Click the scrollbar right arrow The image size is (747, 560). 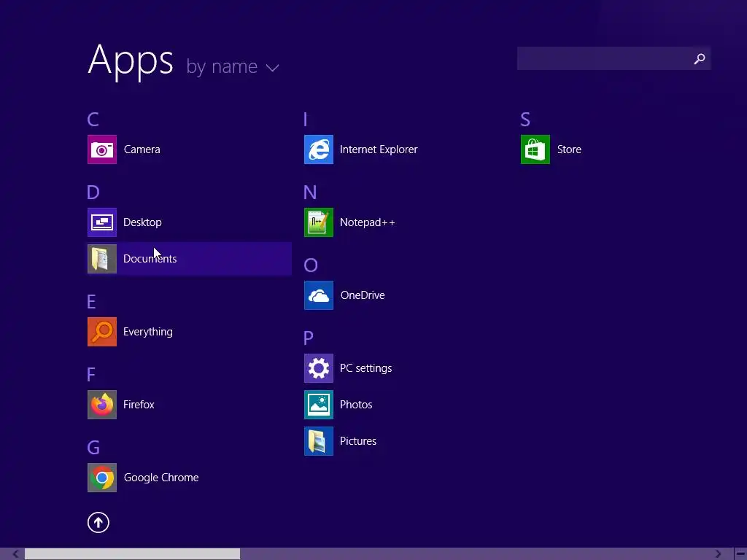(719, 554)
